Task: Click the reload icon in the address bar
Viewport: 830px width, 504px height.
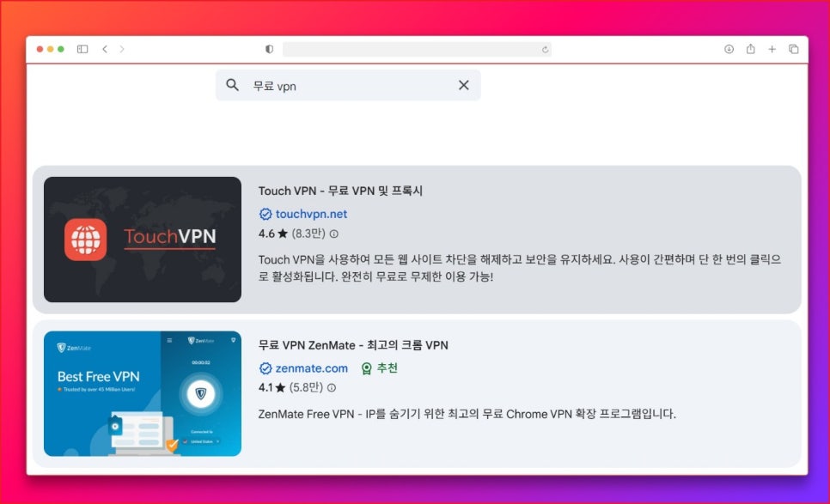Action: (545, 49)
